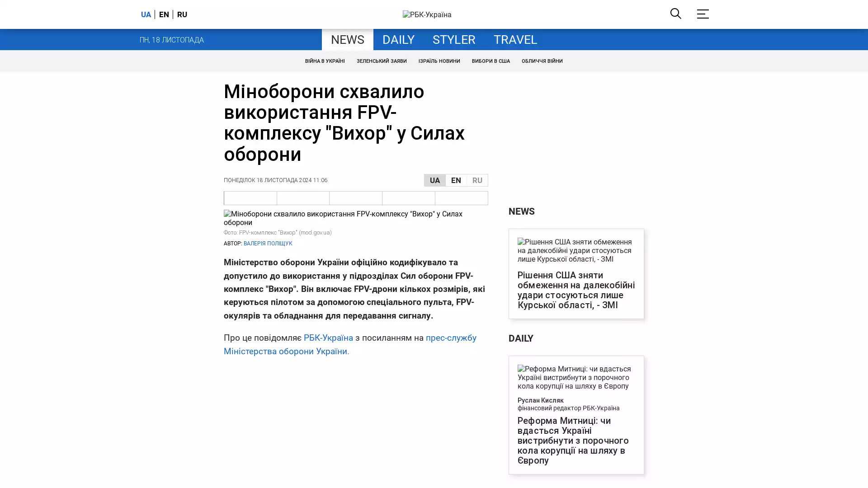The height and width of the screenshot is (488, 868).
Task: Open the ІЗРАЇЛЬ НОВИНИ topic link
Action: tap(439, 61)
